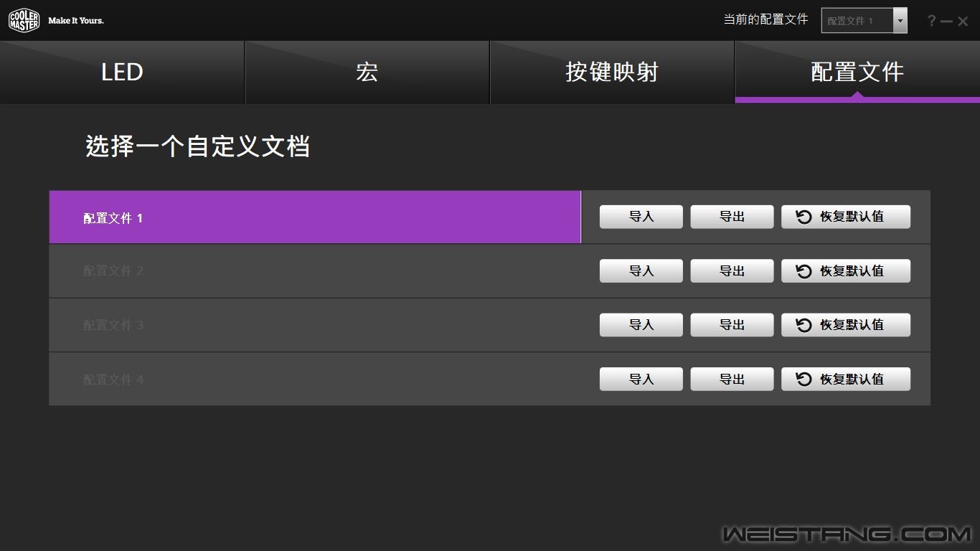
Task: Click the question mark help icon
Action: pyautogui.click(x=931, y=21)
